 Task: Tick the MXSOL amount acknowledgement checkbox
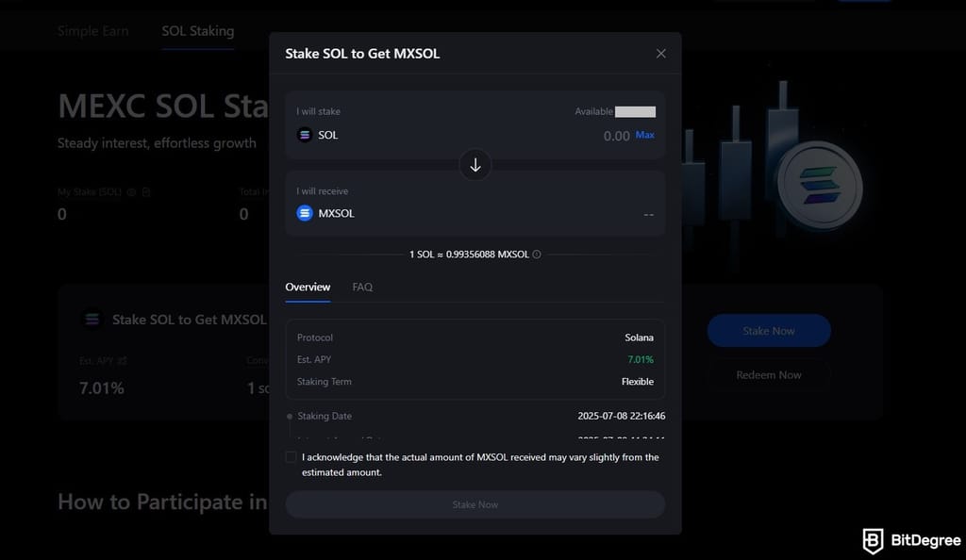(x=291, y=457)
